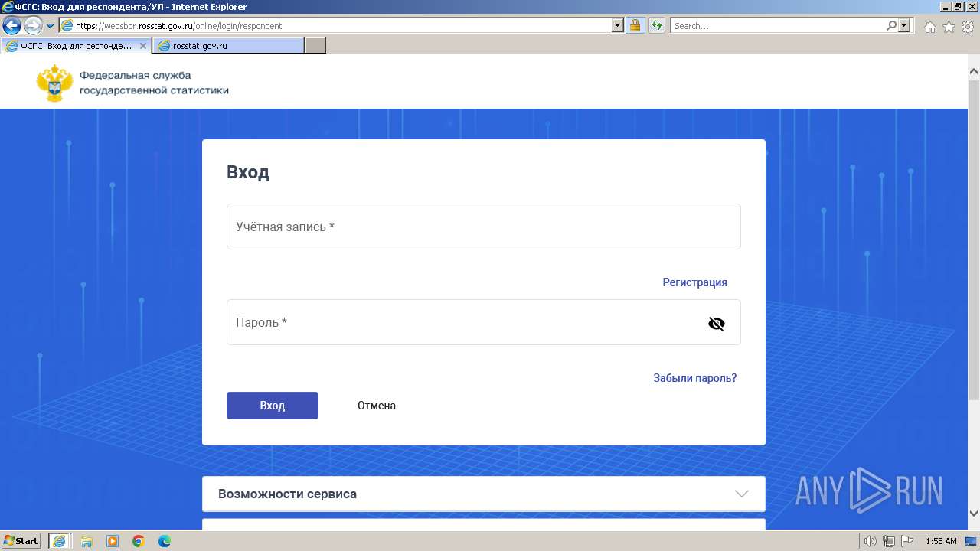The height and width of the screenshot is (551, 980).
Task: Launch Edge from the taskbar
Action: click(165, 541)
